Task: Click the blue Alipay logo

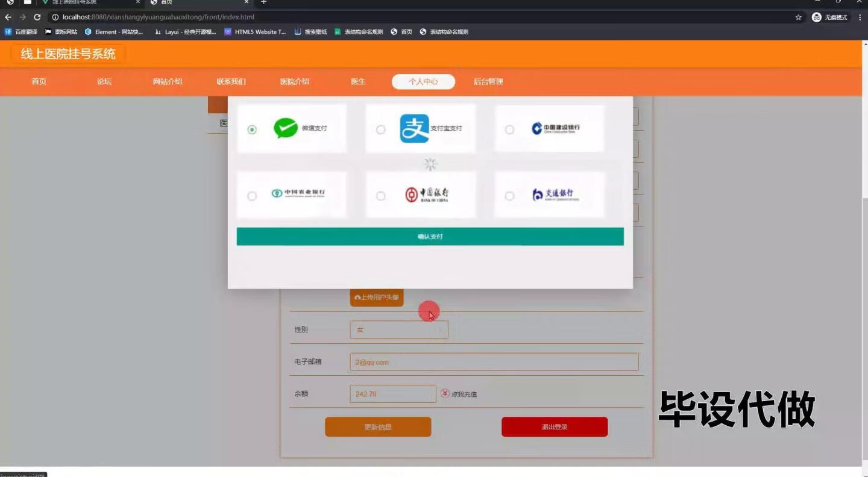Action: tap(414, 128)
